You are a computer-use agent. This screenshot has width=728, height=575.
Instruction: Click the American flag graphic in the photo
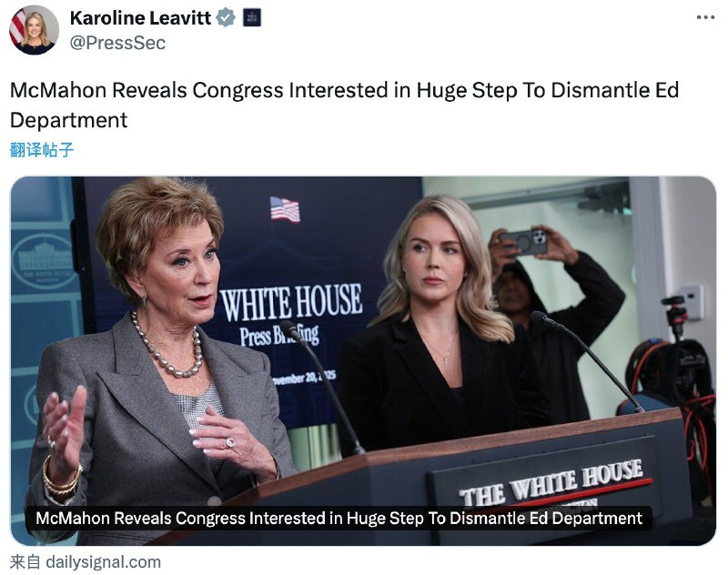pos(285,209)
